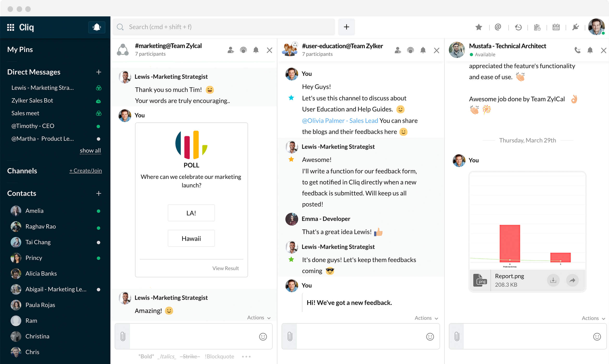
Task: Click the attachment paperclip in marketing chat
Action: [x=123, y=336]
